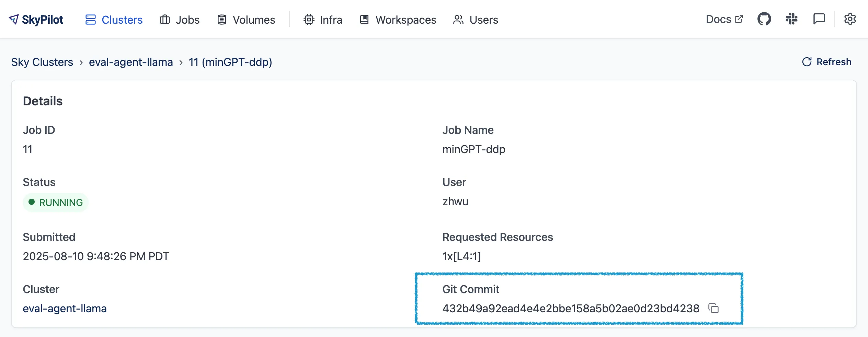Click Sky Clusters breadcrumb
This screenshot has height=337, width=868.
point(42,62)
